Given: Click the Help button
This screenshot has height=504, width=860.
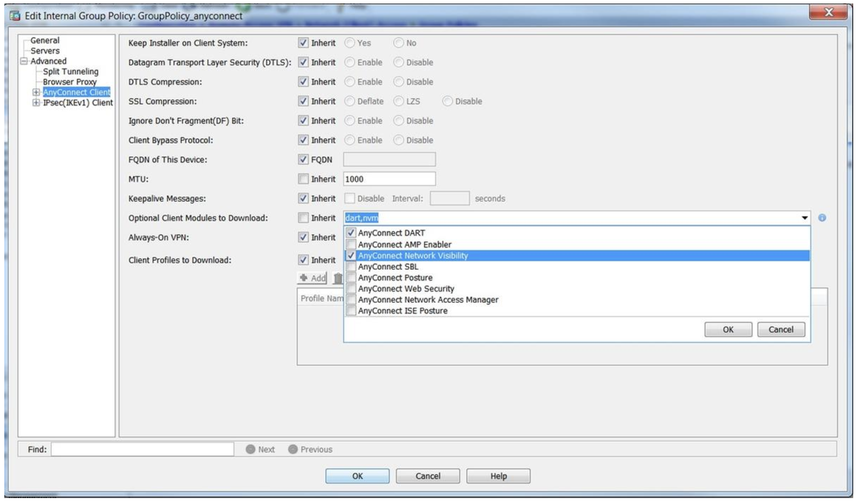Looking at the screenshot, I should pyautogui.click(x=499, y=476).
